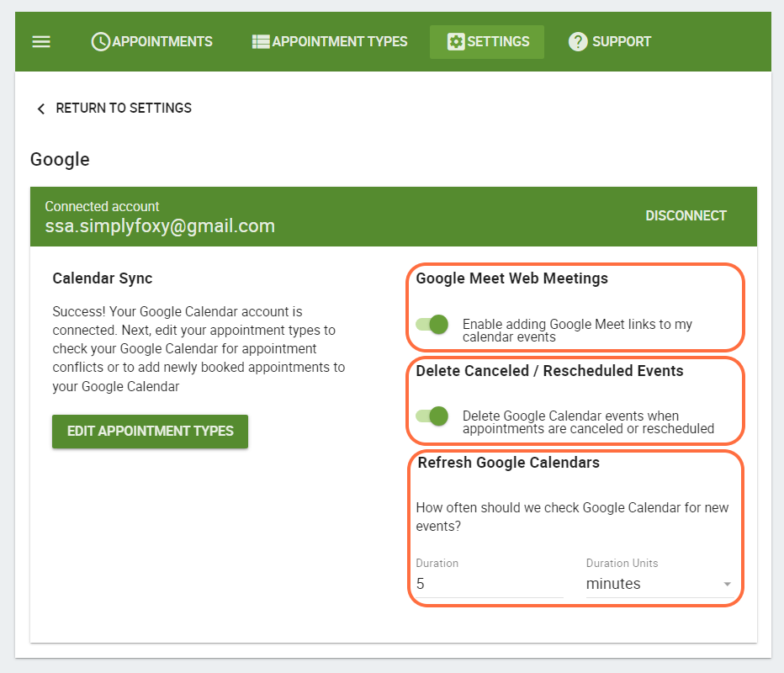Image resolution: width=784 pixels, height=673 pixels.
Task: Click the list icon beside Appointment Types
Action: 261,41
